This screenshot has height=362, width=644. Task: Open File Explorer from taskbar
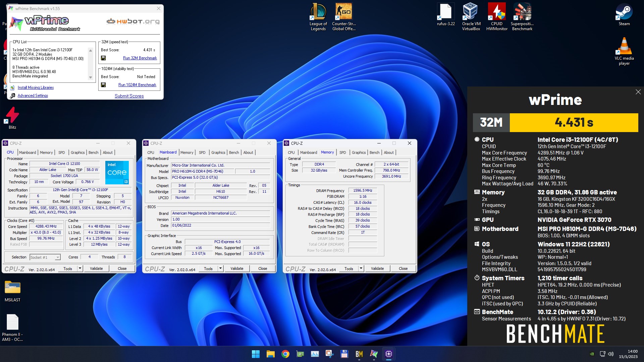click(x=270, y=354)
